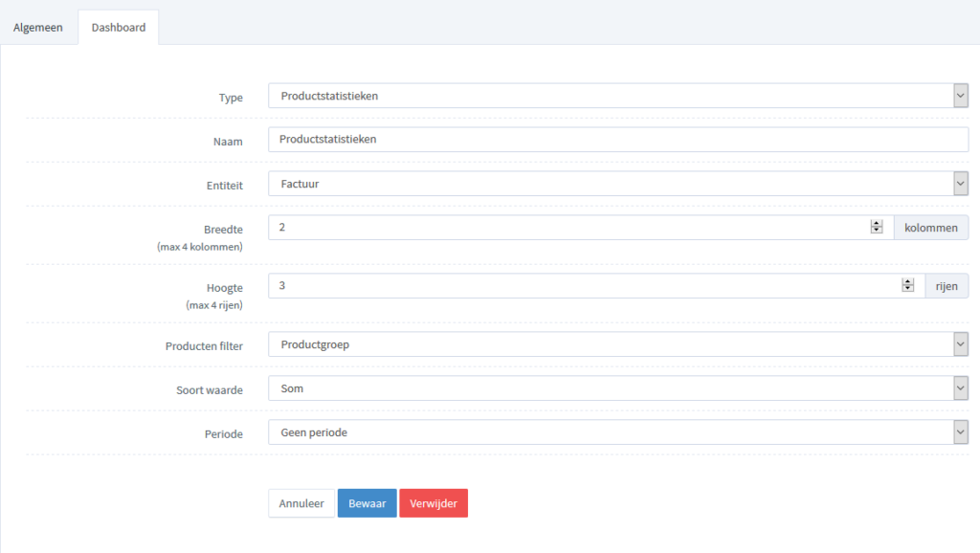Screen dimensions: 980x553
Task: Click the kolommen unit label
Action: click(930, 227)
